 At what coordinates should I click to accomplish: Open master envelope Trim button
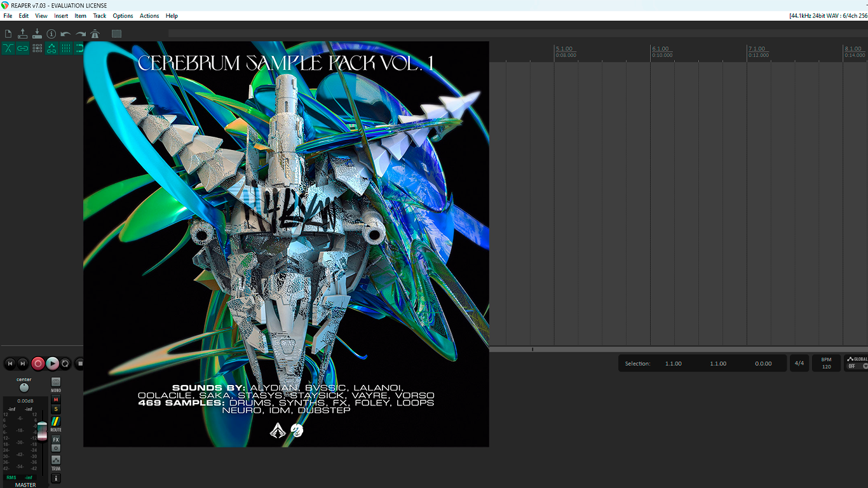point(56,460)
